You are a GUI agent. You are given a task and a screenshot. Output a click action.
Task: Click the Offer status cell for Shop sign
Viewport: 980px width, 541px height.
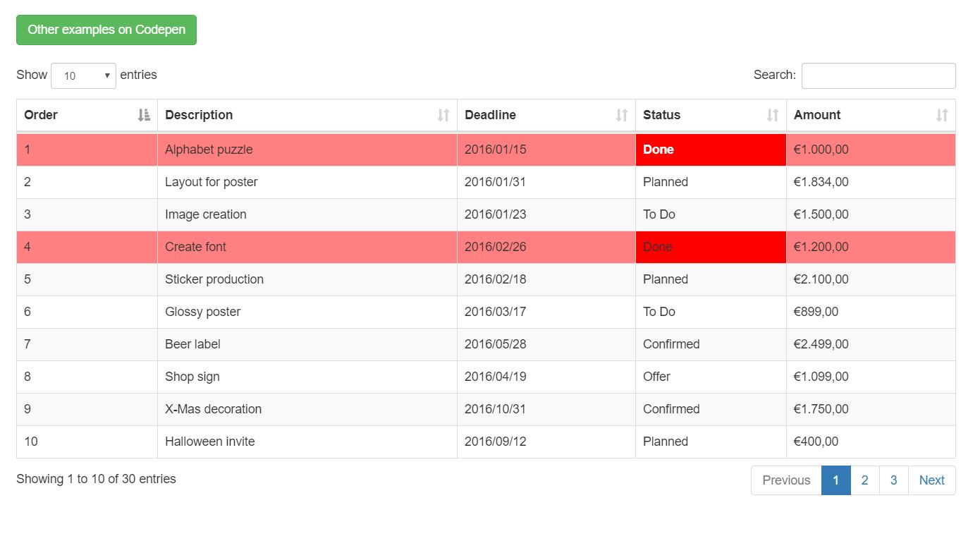click(656, 377)
